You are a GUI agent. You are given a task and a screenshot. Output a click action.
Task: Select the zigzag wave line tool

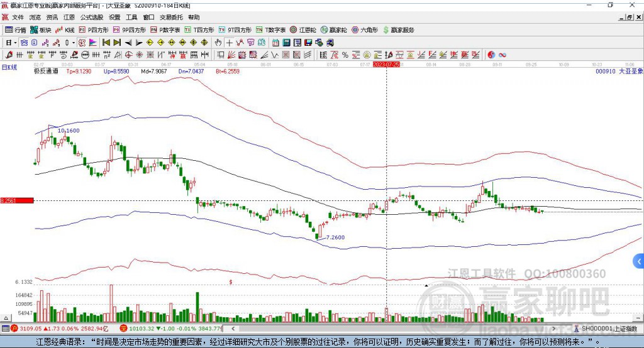(x=275, y=55)
